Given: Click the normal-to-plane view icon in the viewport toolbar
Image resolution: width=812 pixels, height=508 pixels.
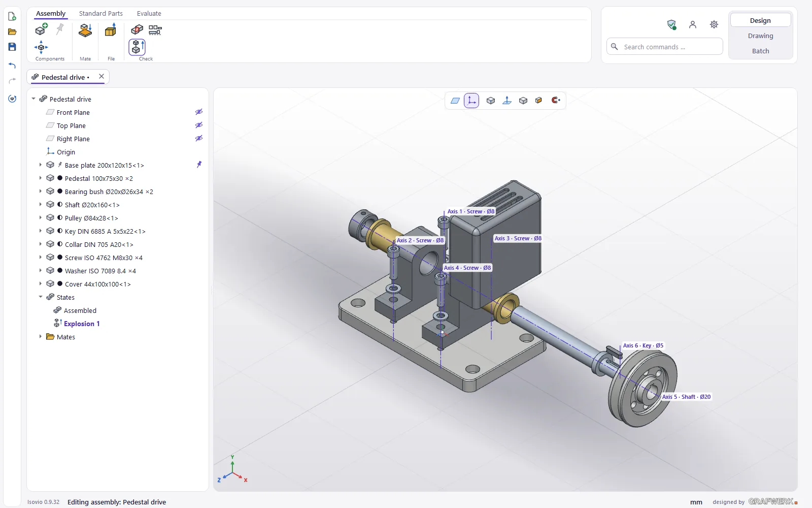Looking at the screenshot, I should pyautogui.click(x=506, y=101).
